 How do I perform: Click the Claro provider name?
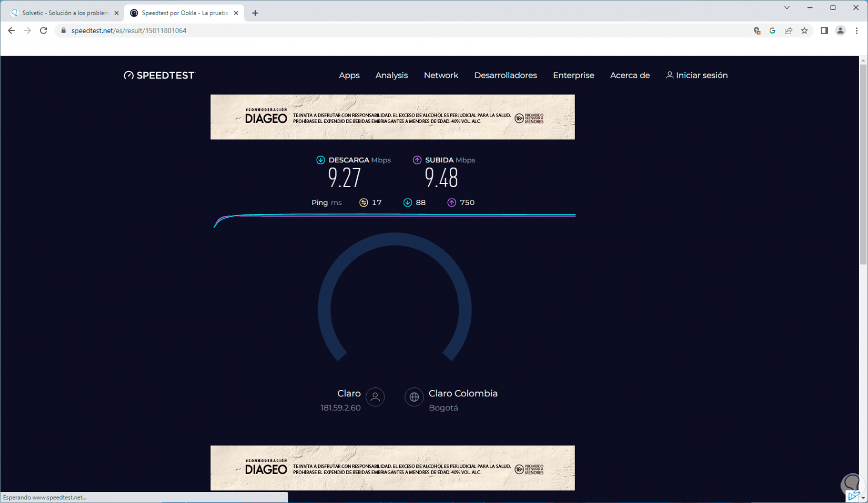(x=349, y=394)
